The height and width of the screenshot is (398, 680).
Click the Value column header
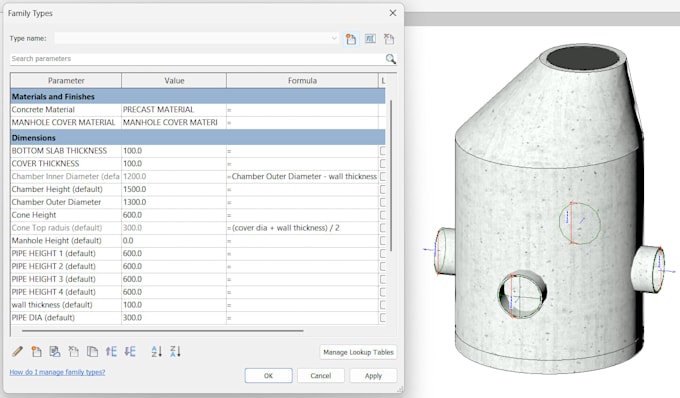[x=174, y=81]
